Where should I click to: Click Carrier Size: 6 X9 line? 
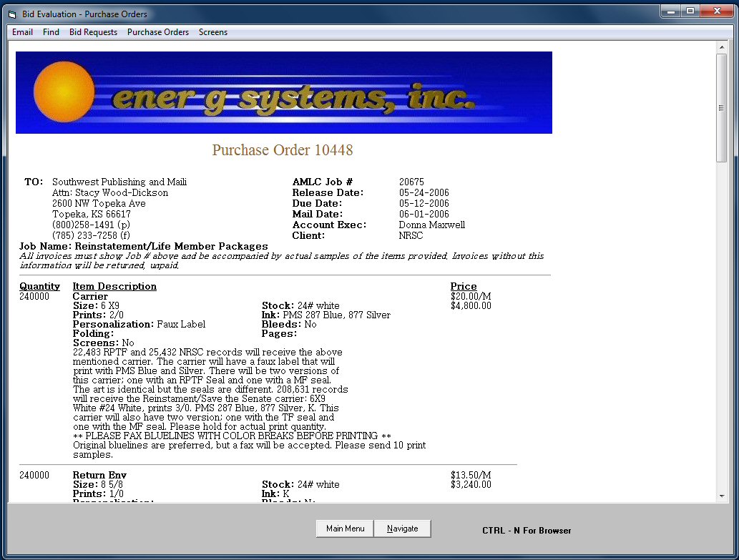[96, 305]
